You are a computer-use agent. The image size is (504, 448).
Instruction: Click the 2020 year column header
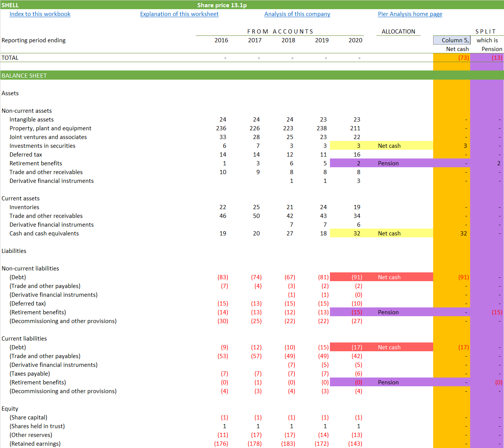(x=355, y=40)
